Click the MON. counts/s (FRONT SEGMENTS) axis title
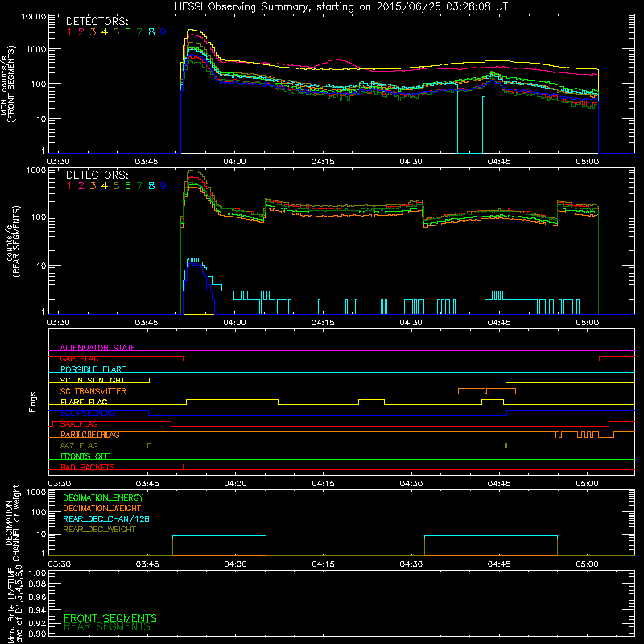Image resolution: width=644 pixels, height=644 pixels. 8,84
